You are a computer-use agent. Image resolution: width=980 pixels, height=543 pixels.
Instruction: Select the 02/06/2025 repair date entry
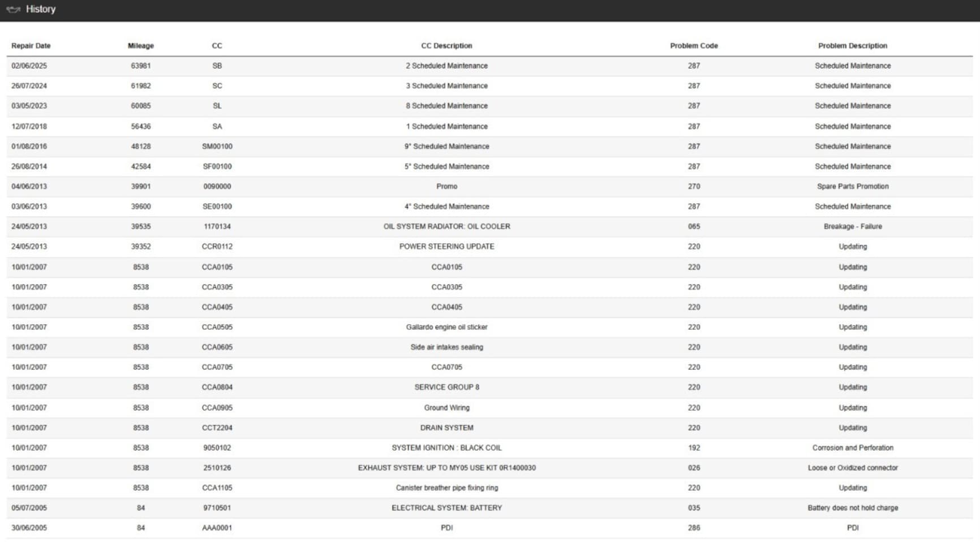[x=29, y=66]
